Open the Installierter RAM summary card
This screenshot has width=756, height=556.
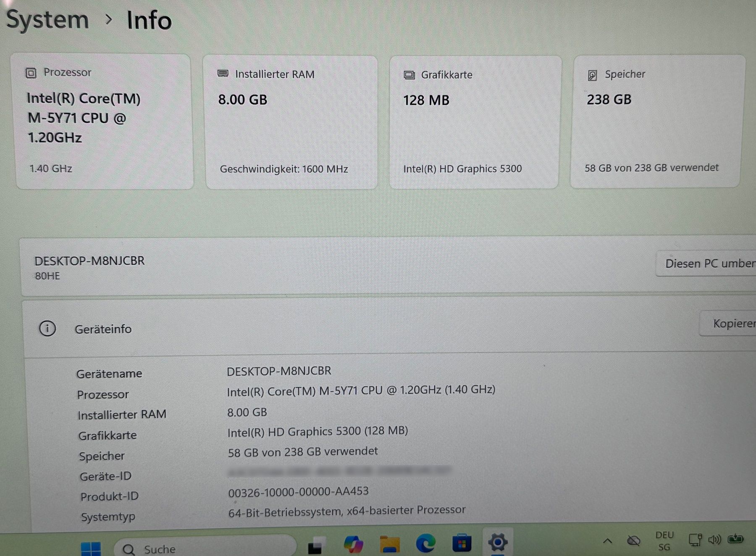pyautogui.click(x=291, y=122)
